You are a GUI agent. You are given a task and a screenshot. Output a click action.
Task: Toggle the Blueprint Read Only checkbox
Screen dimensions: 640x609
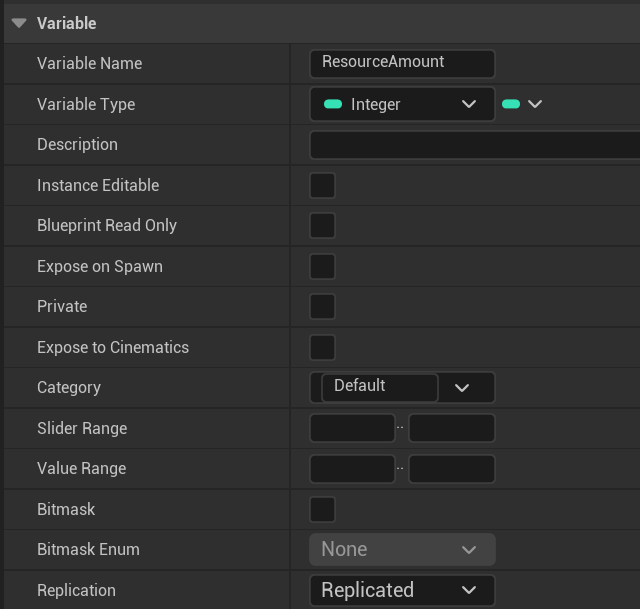[322, 226]
